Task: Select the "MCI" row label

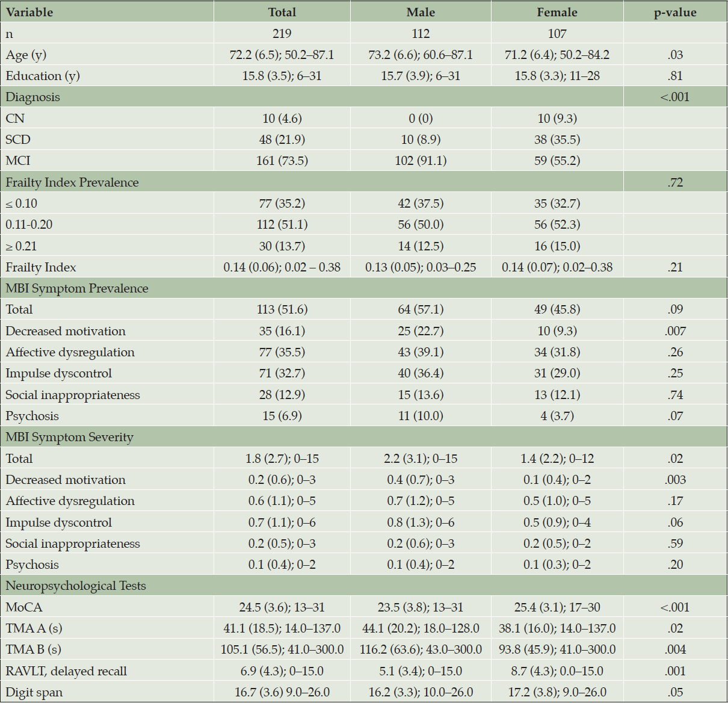Action: tap(17, 161)
